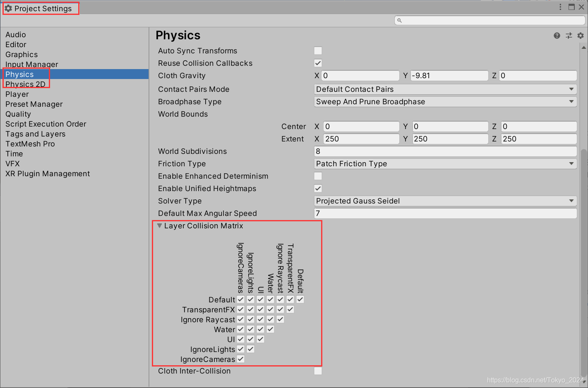Click the Project Settings gear tab icon
This screenshot has height=388, width=588.
(8, 8)
